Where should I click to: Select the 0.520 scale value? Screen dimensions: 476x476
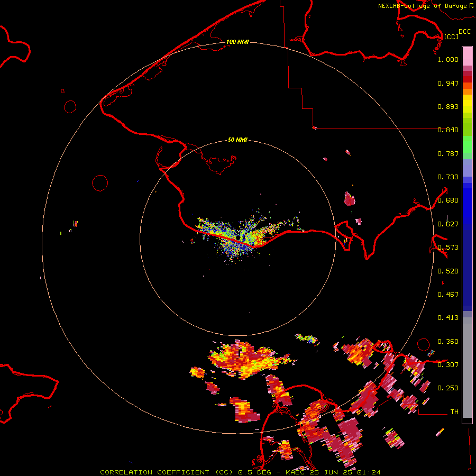pyautogui.click(x=448, y=271)
